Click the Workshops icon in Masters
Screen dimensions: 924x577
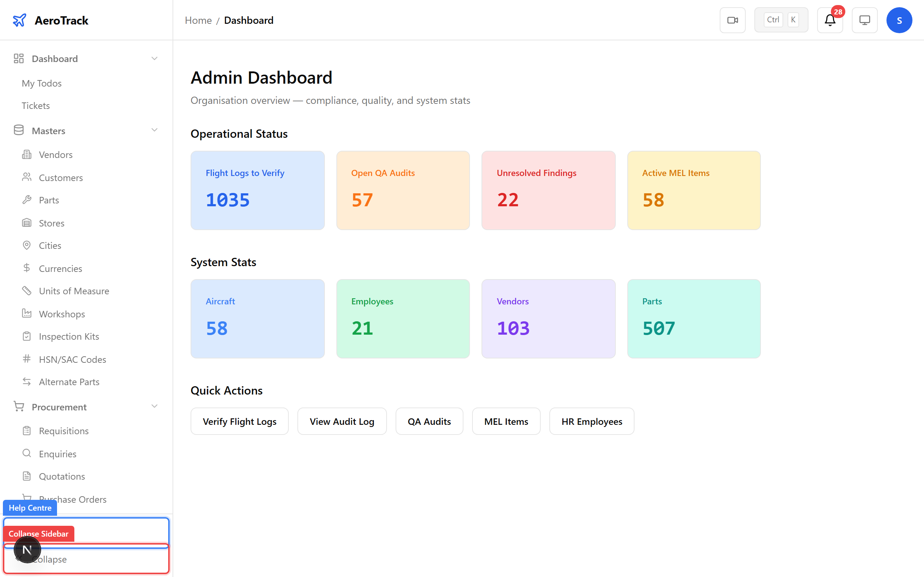27,313
